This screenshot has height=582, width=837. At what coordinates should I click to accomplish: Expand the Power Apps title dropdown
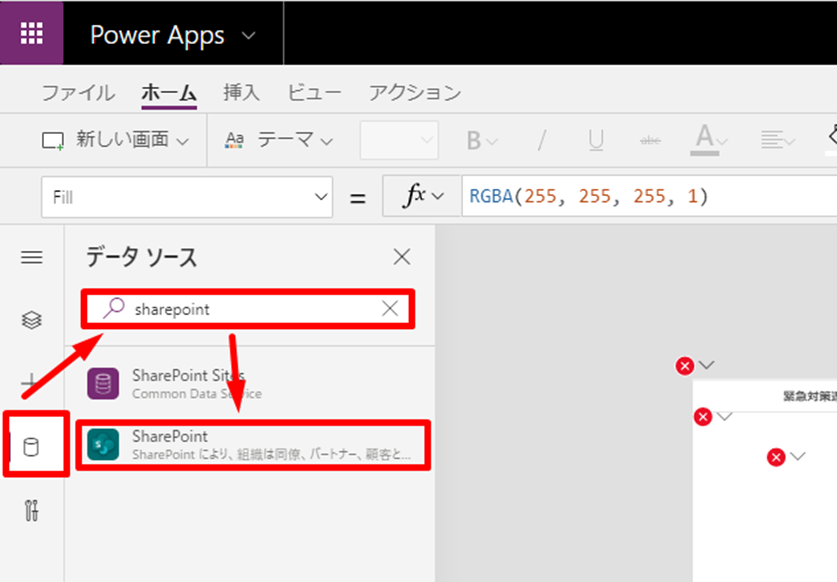pos(249,36)
